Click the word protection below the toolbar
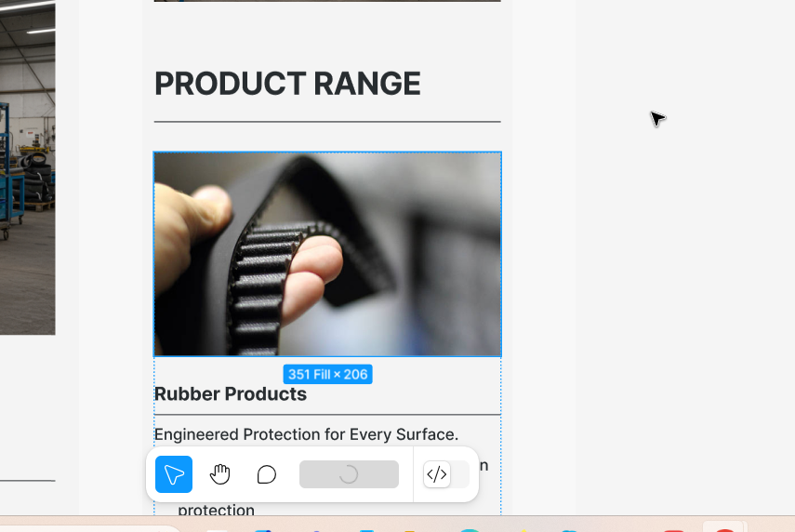Viewport: 795px width, 532px height. coord(216,509)
